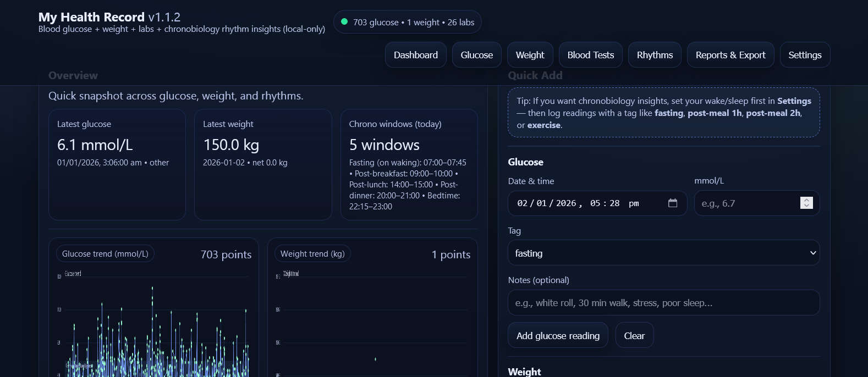Viewport: 868px width, 377px height.
Task: Select the year 2026 in the date field
Action: point(565,203)
